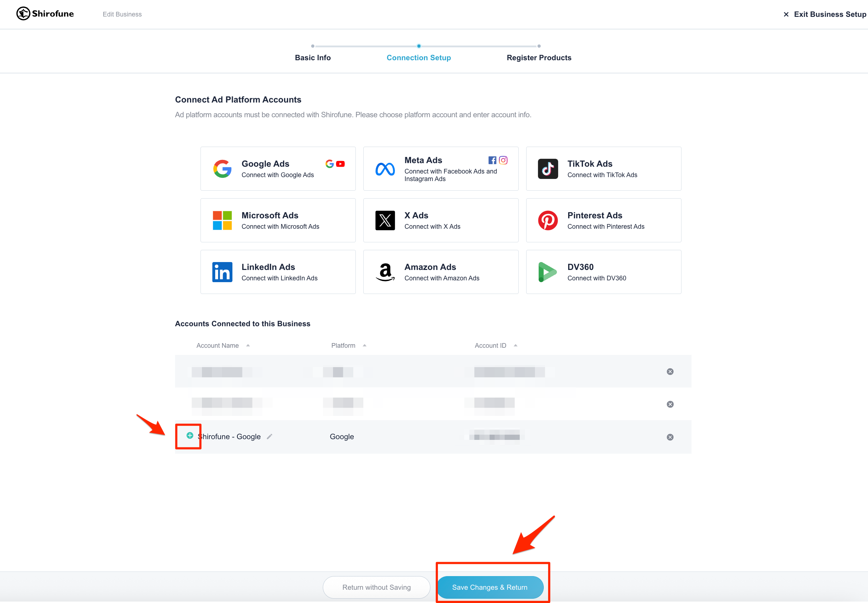Screen dimensions: 868x603
Task: Click the 'Connect with LinkedIn Ads' description
Action: [x=279, y=278]
